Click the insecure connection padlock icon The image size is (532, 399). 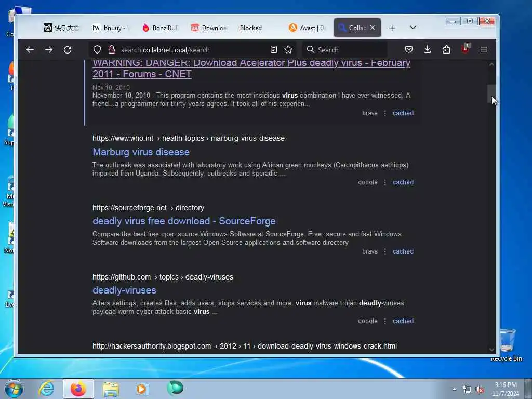[111, 50]
